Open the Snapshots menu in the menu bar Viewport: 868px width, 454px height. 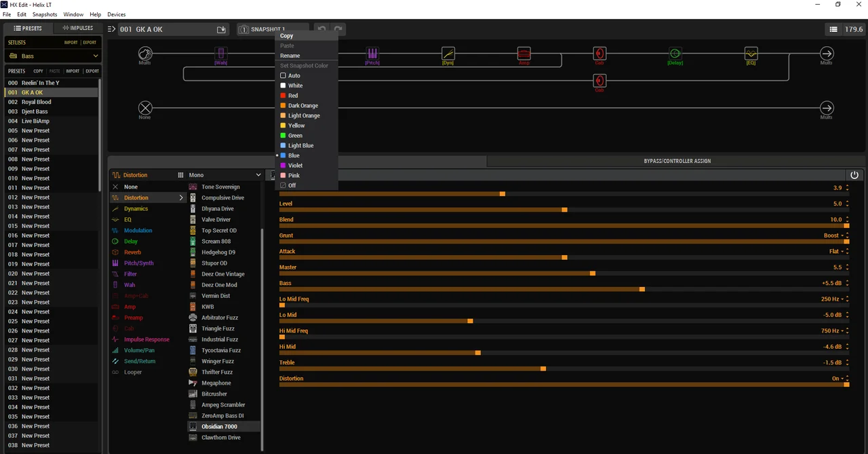(44, 14)
